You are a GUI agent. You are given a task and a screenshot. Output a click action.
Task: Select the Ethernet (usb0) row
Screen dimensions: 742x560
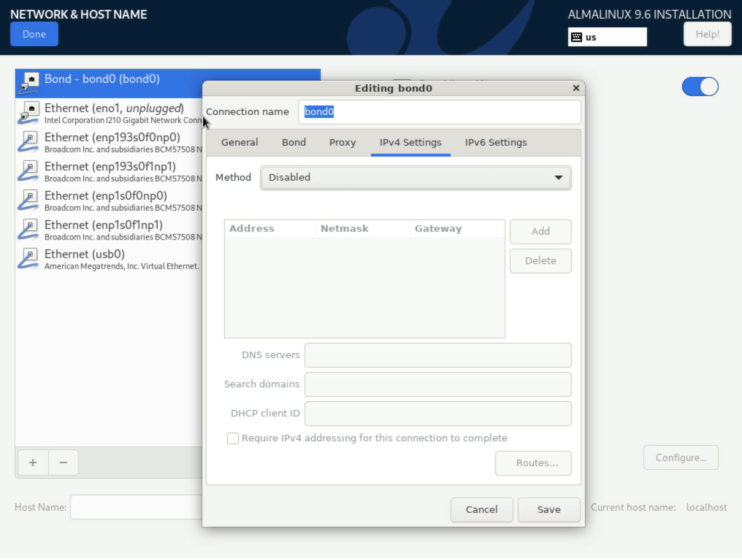point(109,259)
